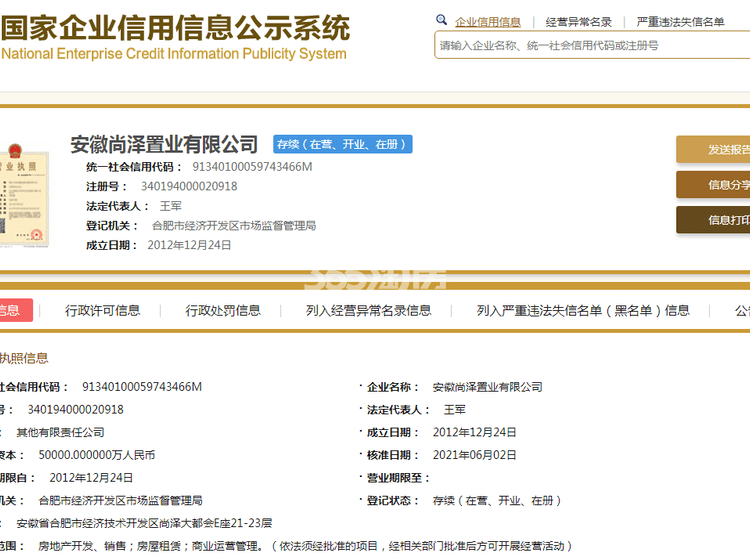The width and height of the screenshot is (750, 560).
Task: Select the 严重违法失信名单 search category
Action: [x=680, y=22]
